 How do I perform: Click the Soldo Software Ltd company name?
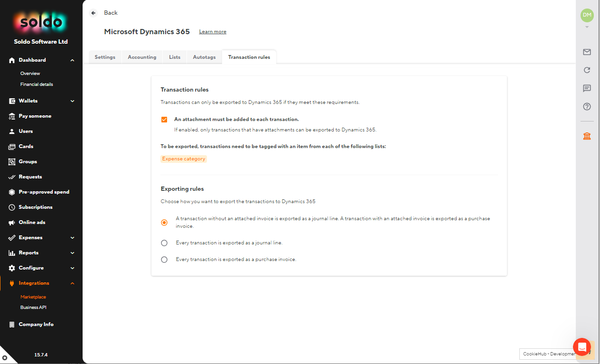[x=41, y=42]
